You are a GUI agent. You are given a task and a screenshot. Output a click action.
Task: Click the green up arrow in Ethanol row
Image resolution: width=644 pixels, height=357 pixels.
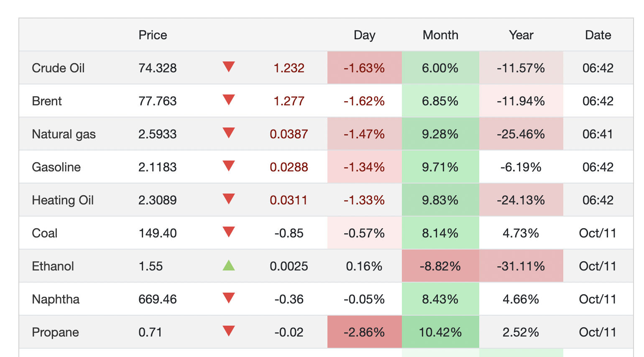[x=229, y=265]
